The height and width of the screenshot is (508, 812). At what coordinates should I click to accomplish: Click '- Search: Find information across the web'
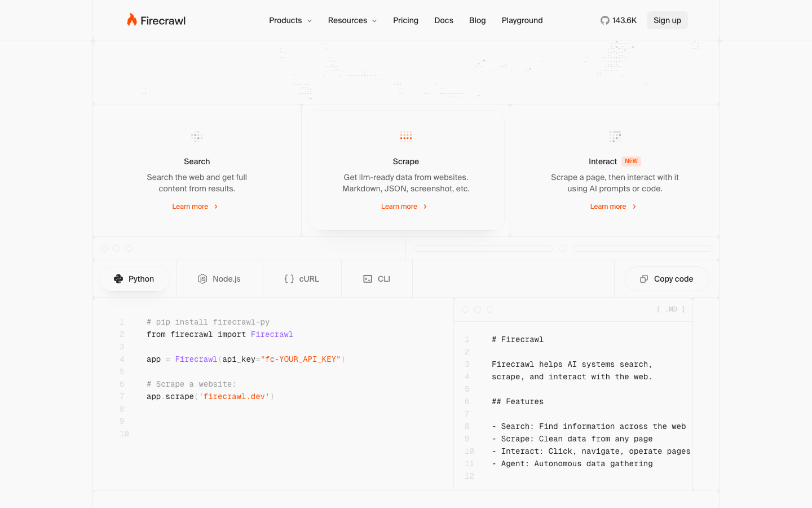pyautogui.click(x=589, y=427)
